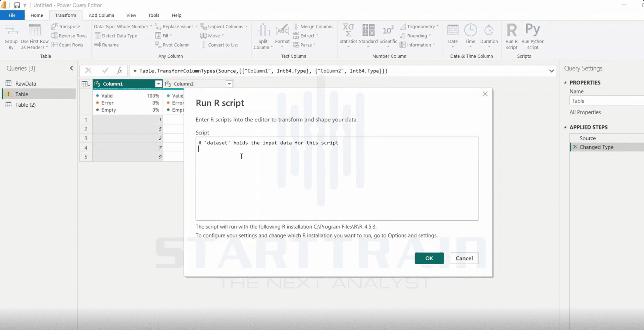This screenshot has height=330, width=644.
Task: Switch to the Add Column tab
Action: tap(101, 15)
